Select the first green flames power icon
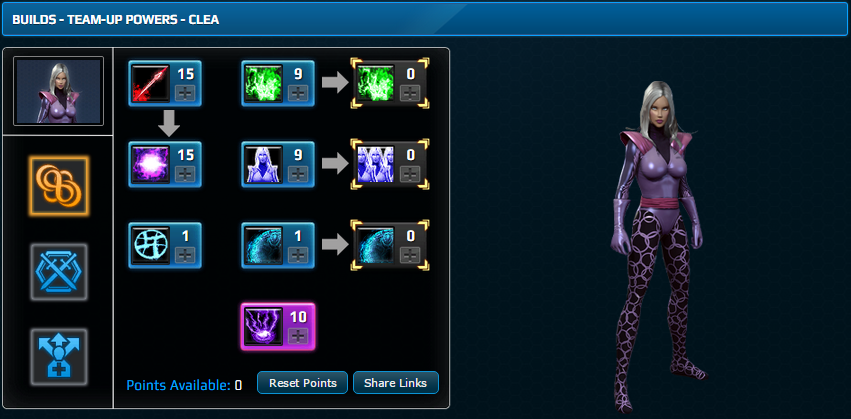The image size is (851, 419). [x=263, y=83]
